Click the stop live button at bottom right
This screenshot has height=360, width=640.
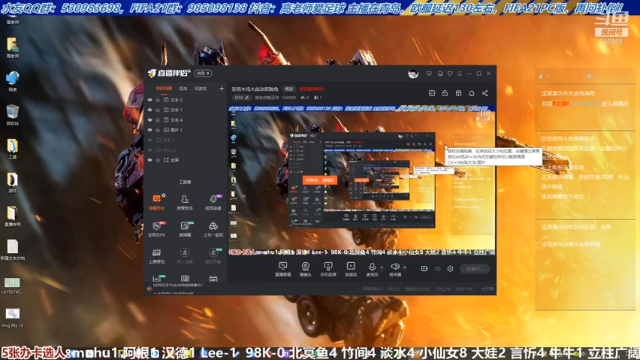coord(475,269)
